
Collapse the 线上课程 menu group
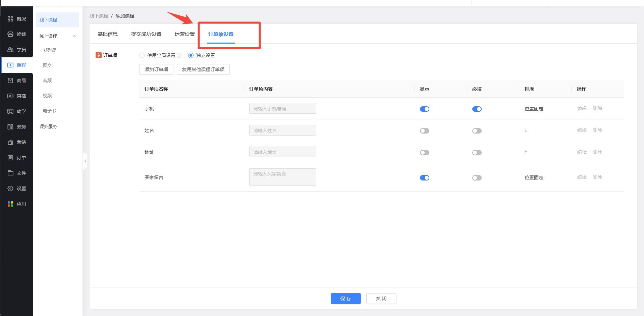(x=74, y=36)
